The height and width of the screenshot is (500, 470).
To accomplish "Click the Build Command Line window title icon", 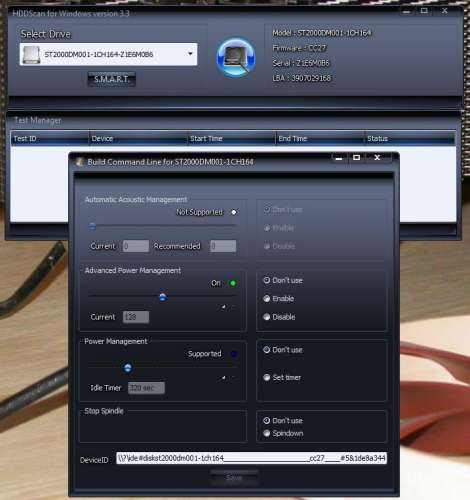I will 80,162.
